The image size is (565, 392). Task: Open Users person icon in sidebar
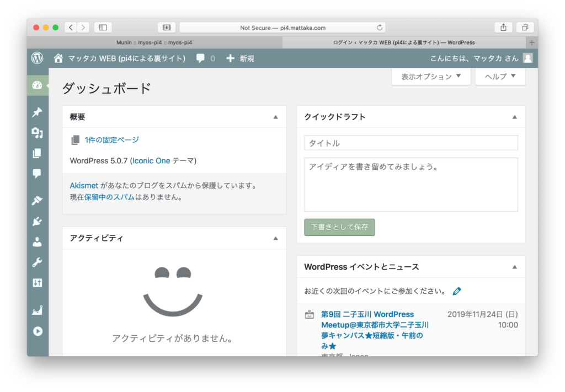pos(37,241)
